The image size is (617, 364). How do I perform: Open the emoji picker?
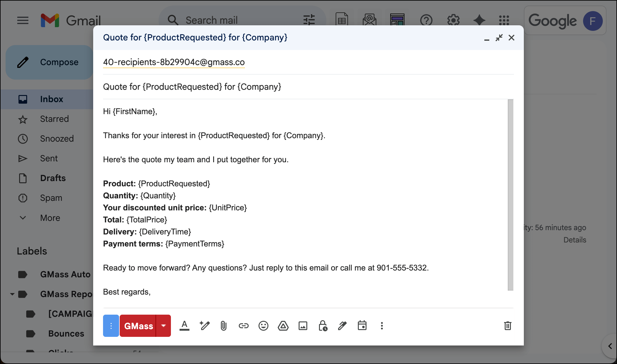click(x=263, y=326)
